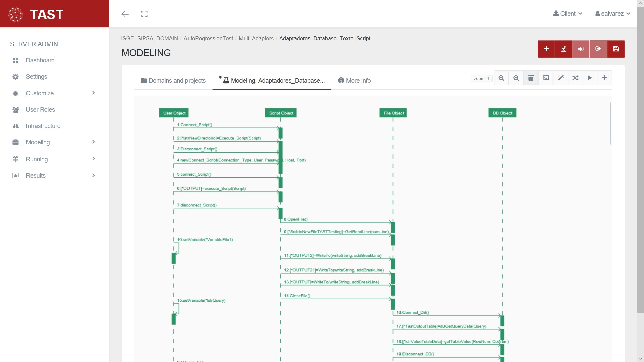Click the shuffle arrows icon
This screenshot has width=644, height=362.
tap(575, 78)
